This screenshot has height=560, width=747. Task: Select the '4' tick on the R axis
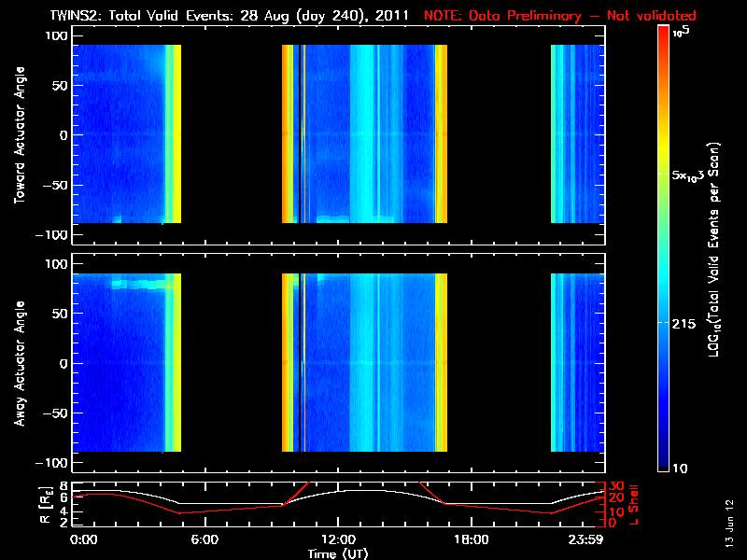(63, 511)
